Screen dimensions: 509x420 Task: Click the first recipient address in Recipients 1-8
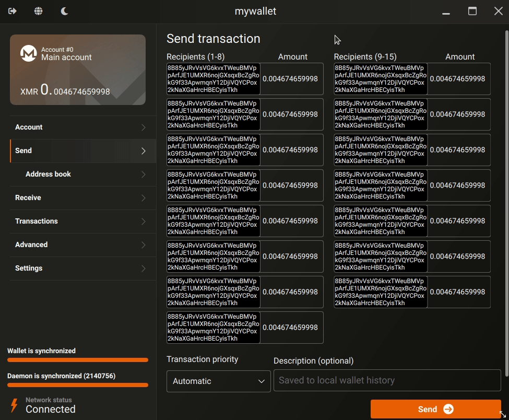coord(214,79)
